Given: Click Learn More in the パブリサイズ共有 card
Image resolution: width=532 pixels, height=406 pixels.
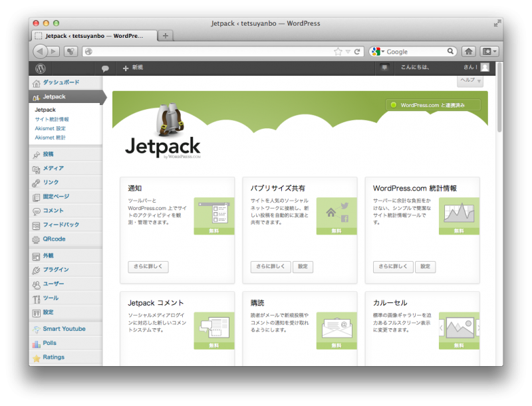Looking at the screenshot, I should [271, 266].
